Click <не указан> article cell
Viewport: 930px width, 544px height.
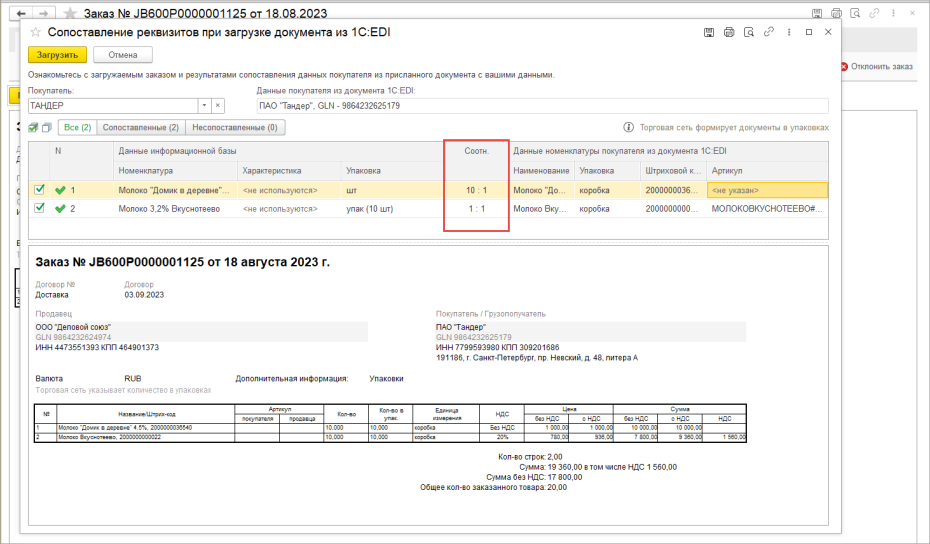[x=767, y=190]
